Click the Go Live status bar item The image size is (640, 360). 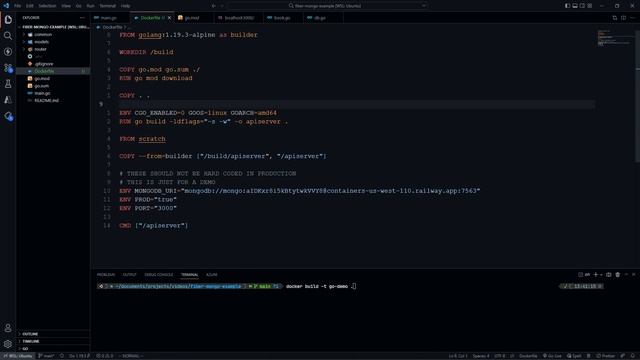tap(552, 356)
